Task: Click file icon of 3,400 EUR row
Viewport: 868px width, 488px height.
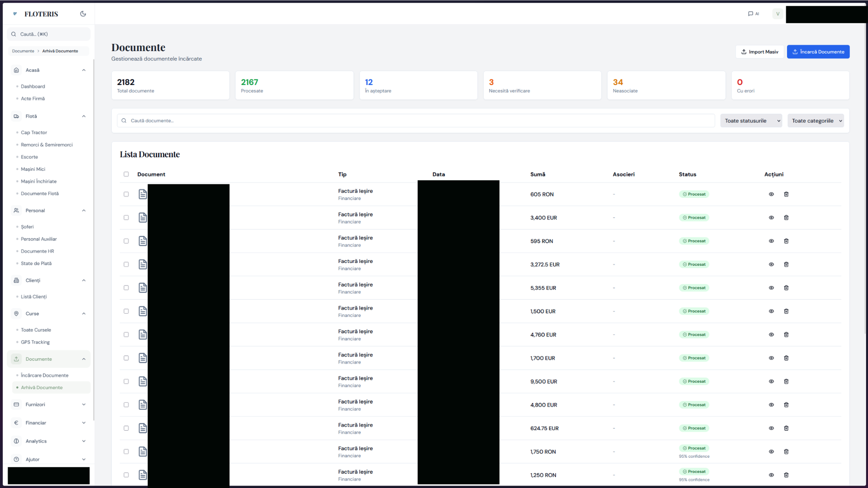Action: tap(143, 218)
